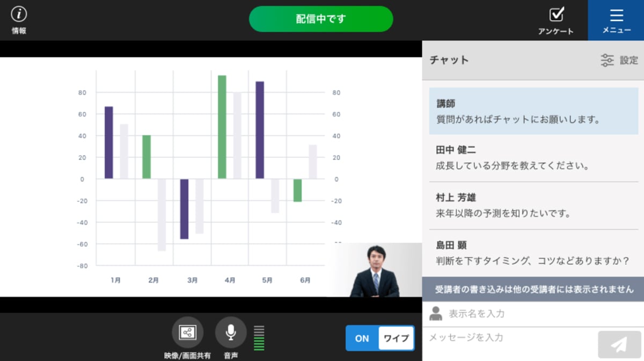Open the アンケート survey checkbox icon
The height and width of the screenshot is (361, 644).
click(x=556, y=20)
